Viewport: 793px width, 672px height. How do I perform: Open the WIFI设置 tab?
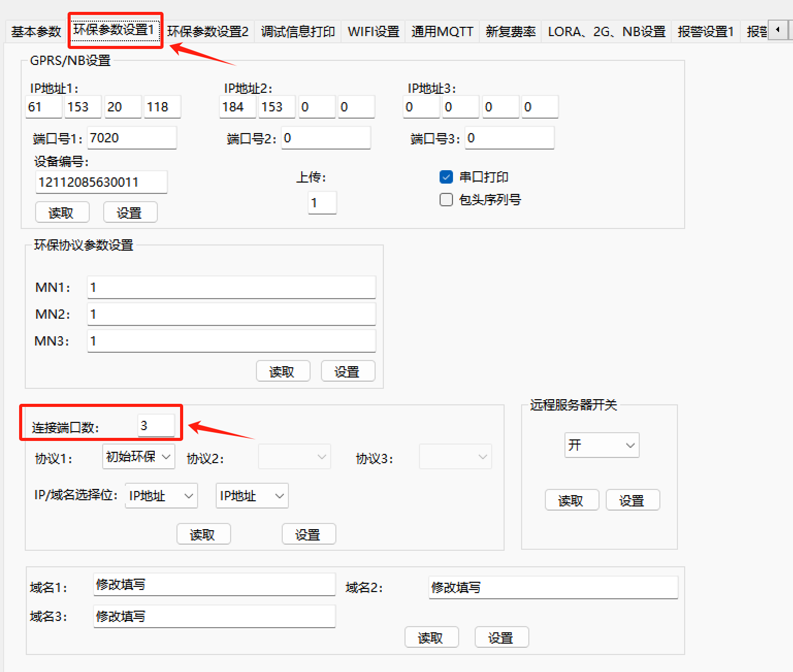point(374,31)
